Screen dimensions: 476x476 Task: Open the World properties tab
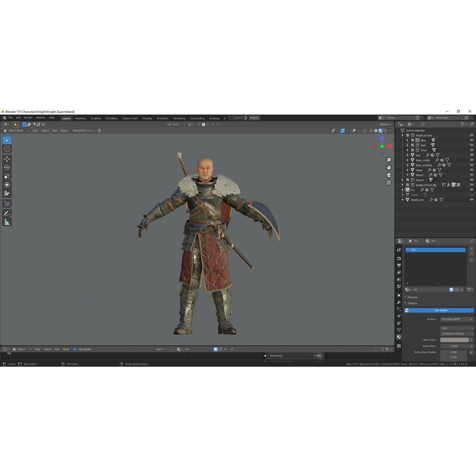click(x=399, y=286)
